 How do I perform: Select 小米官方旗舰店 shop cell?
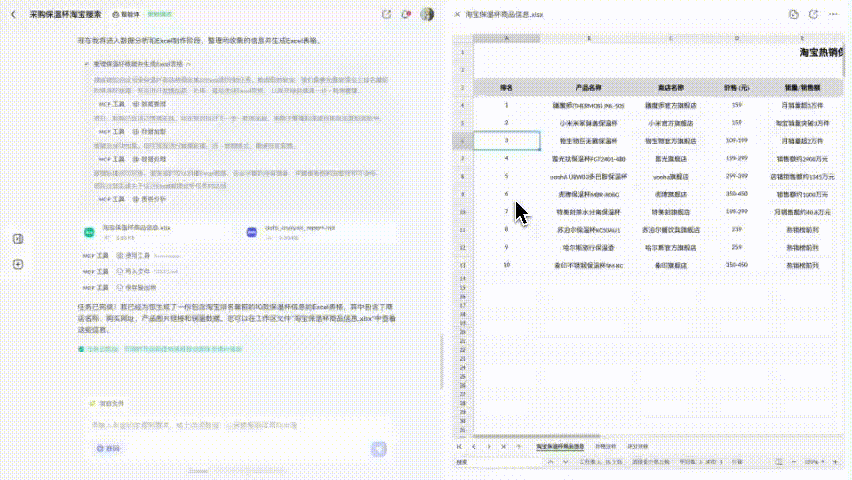[x=671, y=123]
